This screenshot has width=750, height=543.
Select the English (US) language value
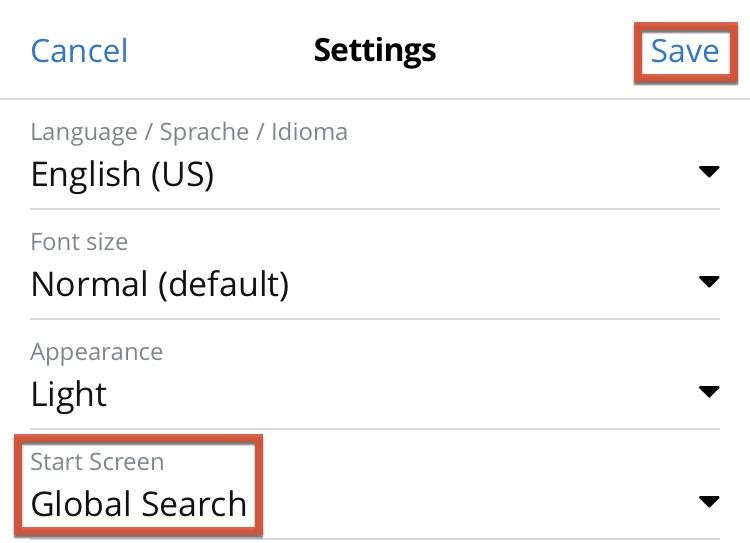coord(122,175)
